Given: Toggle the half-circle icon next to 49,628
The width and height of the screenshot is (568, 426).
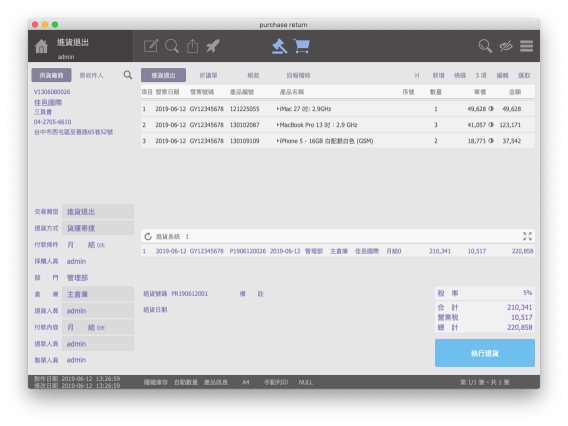Looking at the screenshot, I should coord(491,109).
